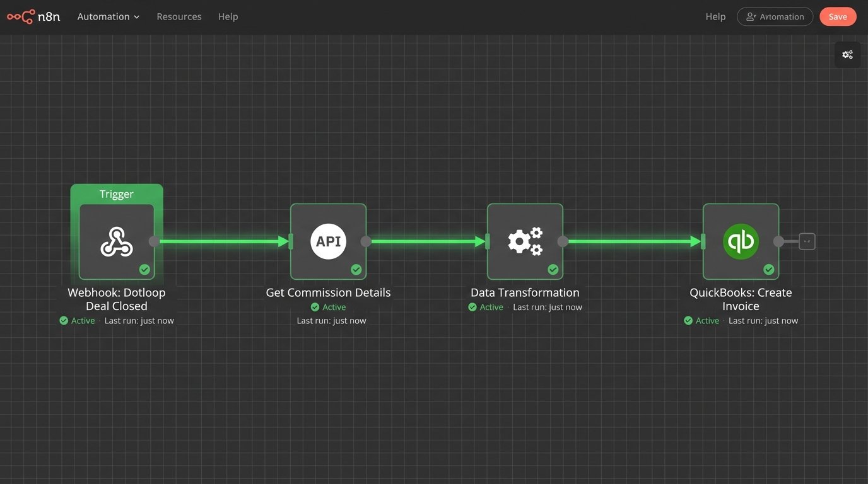Viewport: 868px width, 484px height.
Task: Click the QuickBooks icon on the invoice node
Action: (740, 241)
